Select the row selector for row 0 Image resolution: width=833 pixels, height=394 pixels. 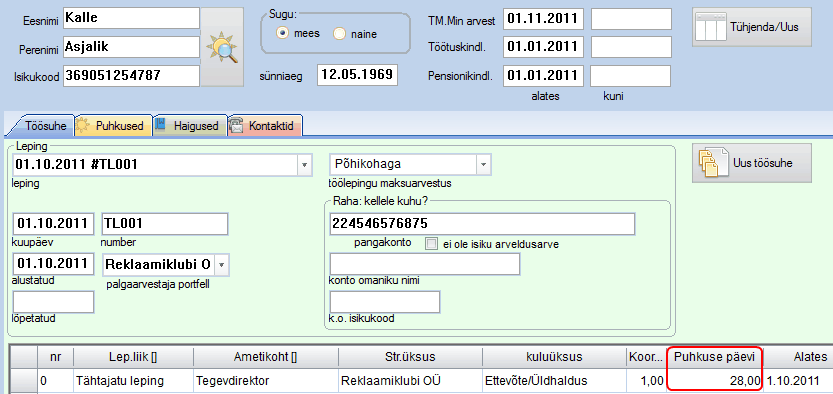(x=23, y=381)
